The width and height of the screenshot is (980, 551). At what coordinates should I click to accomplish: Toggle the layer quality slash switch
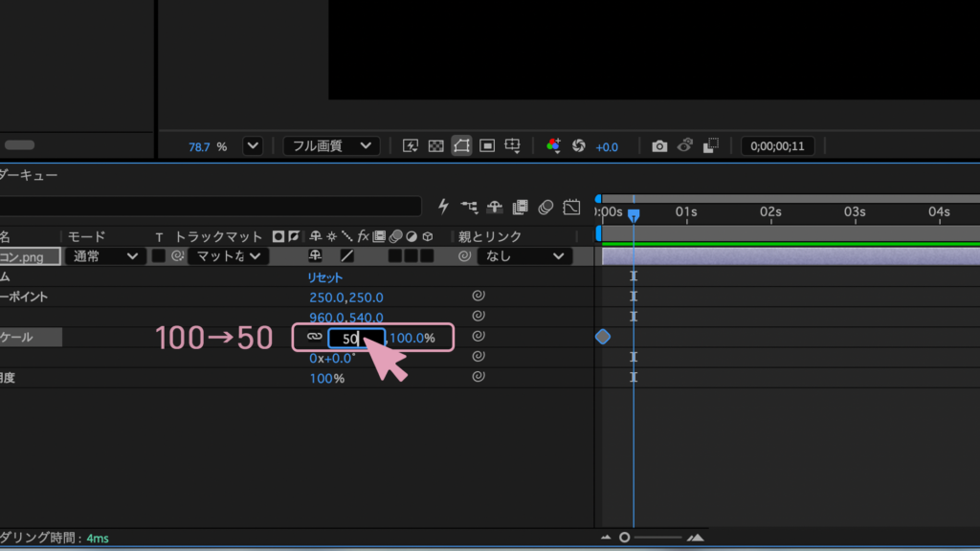[x=346, y=255]
